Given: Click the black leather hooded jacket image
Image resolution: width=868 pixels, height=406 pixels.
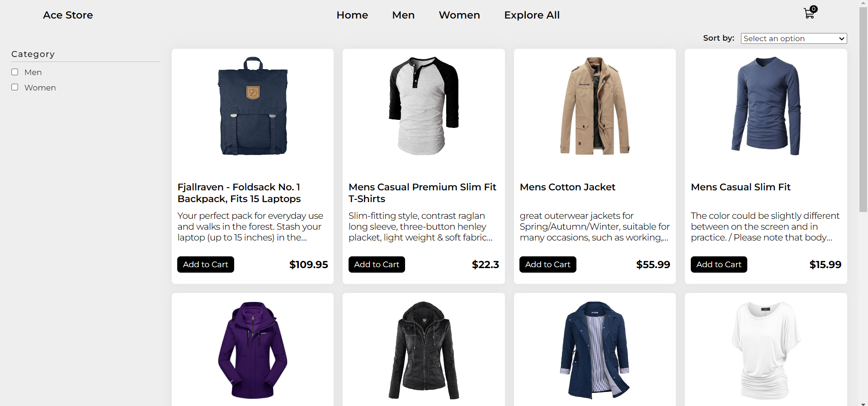Looking at the screenshot, I should pos(424,350).
